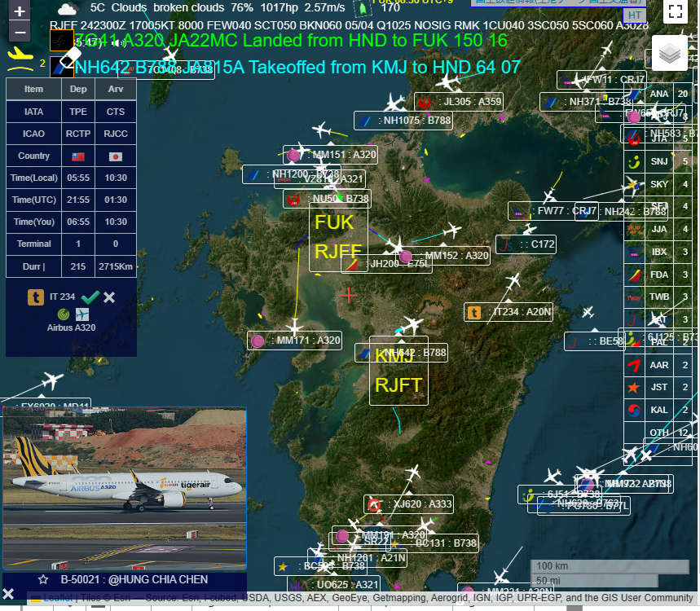This screenshot has width=700, height=611.
Task: Select the JJA row in airline list
Action: pos(658,230)
